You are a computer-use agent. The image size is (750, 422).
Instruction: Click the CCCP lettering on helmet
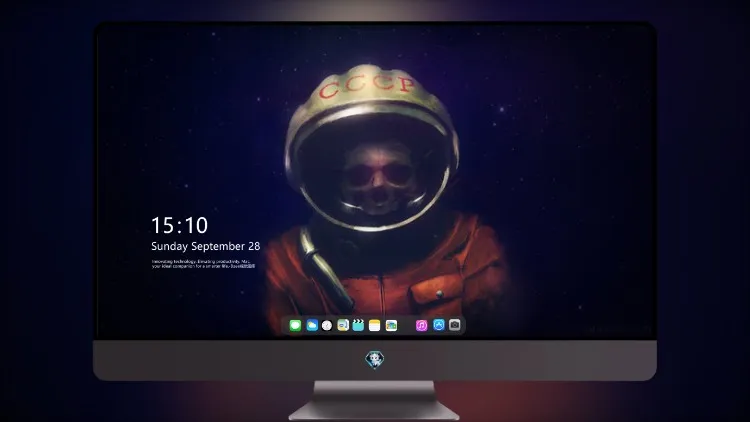(x=367, y=86)
